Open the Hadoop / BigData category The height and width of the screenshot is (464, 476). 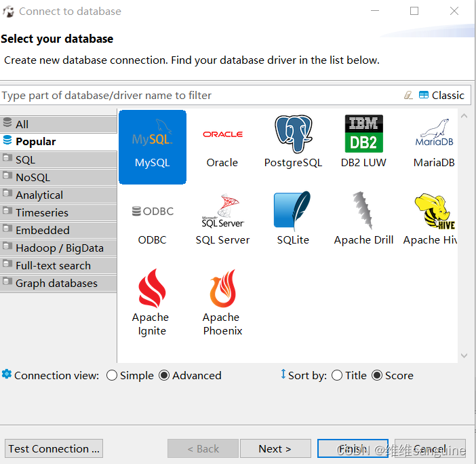58,248
